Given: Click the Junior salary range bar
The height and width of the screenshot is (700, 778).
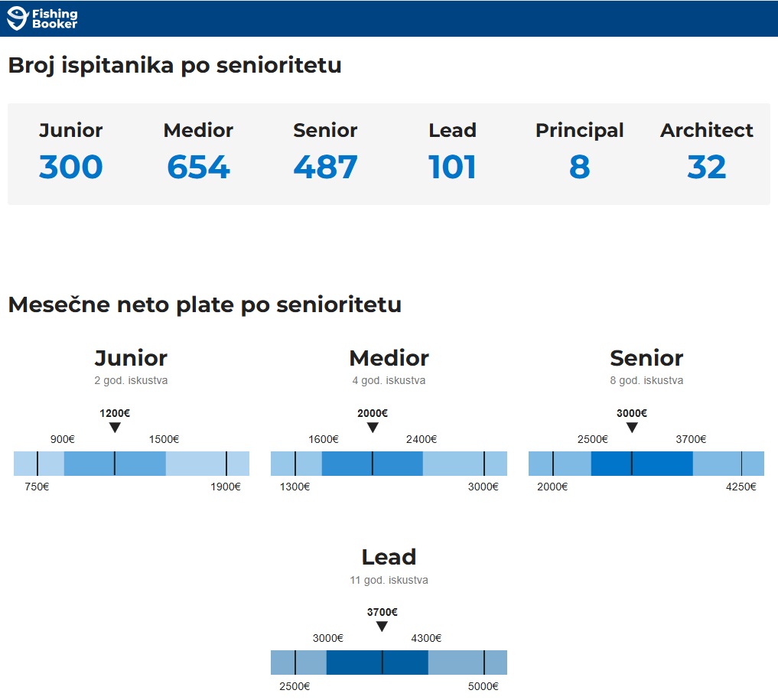Looking at the screenshot, I should (x=132, y=464).
